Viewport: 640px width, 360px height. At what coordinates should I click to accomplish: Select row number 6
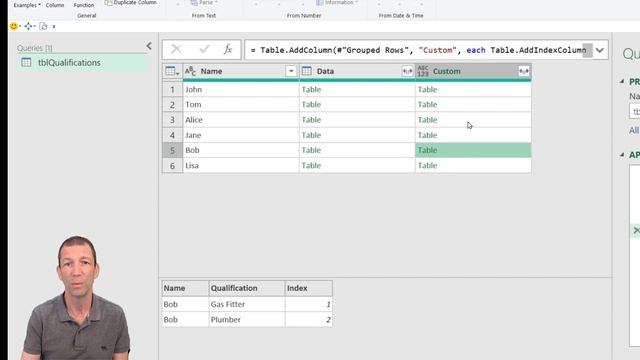pos(172,166)
